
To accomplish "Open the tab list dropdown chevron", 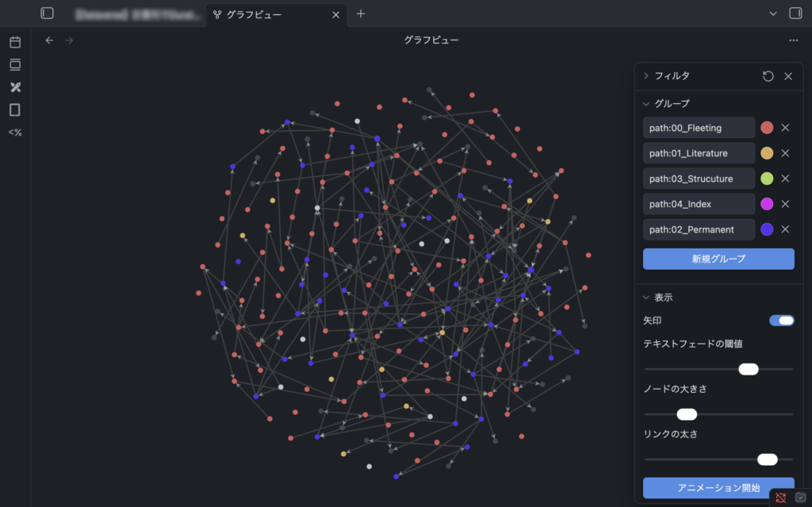I will [774, 13].
